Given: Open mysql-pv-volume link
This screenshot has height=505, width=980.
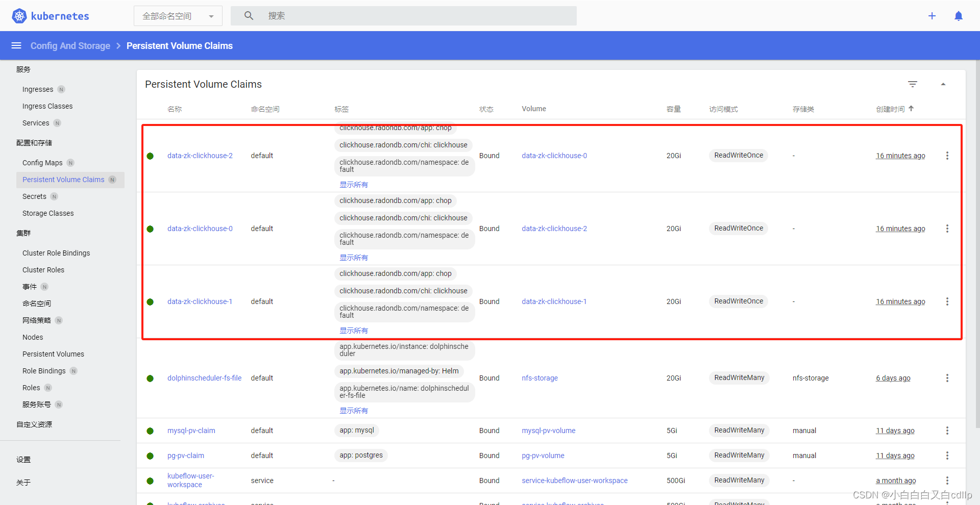Looking at the screenshot, I should 549,431.
